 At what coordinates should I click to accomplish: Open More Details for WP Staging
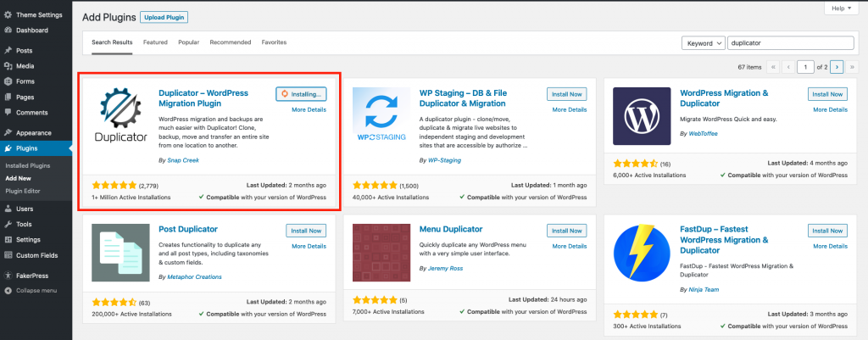point(570,109)
